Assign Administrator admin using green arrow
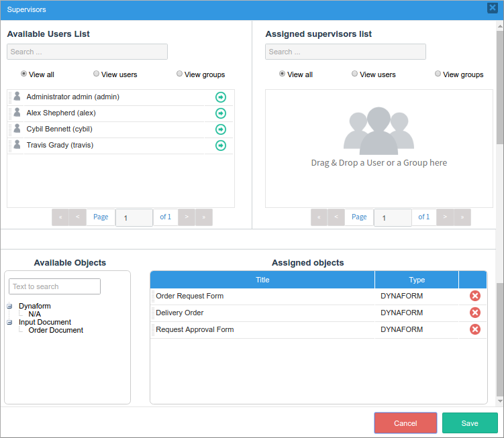504x438 pixels. point(221,97)
